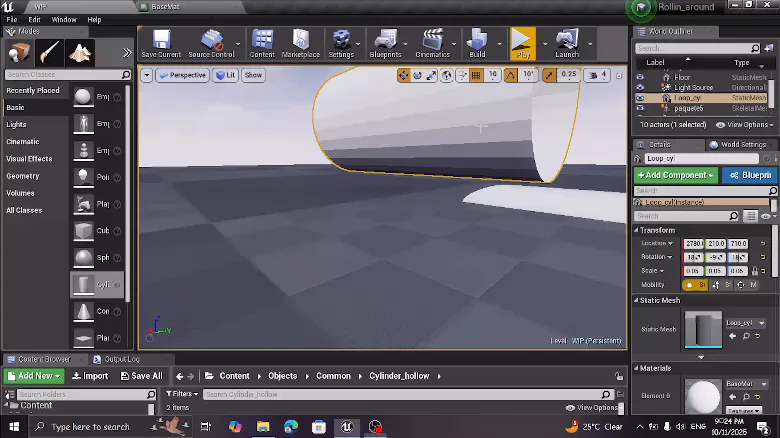Screen dimensions: 780x438
Task: Toggle surface snapping icon in viewport
Action: pyautogui.click(x=462, y=75)
